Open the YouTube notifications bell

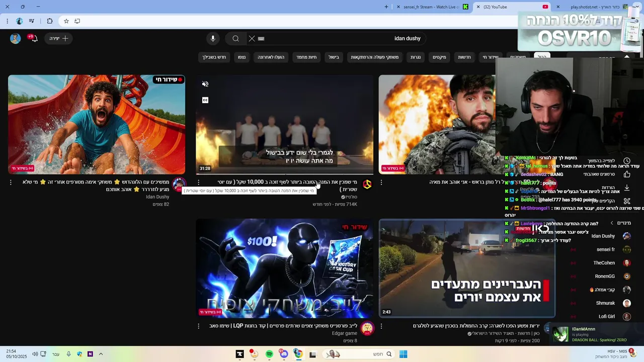33,38
